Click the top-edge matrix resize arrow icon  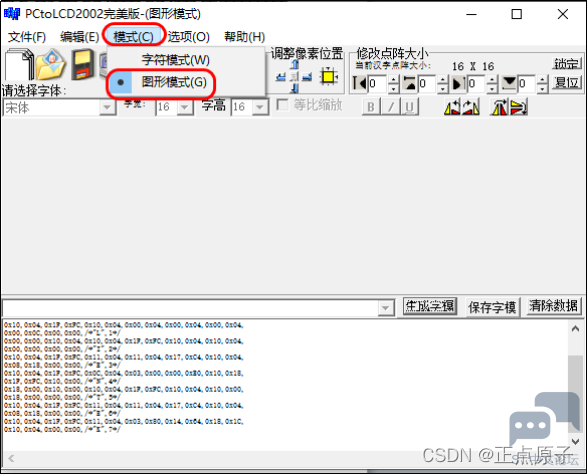click(x=410, y=83)
